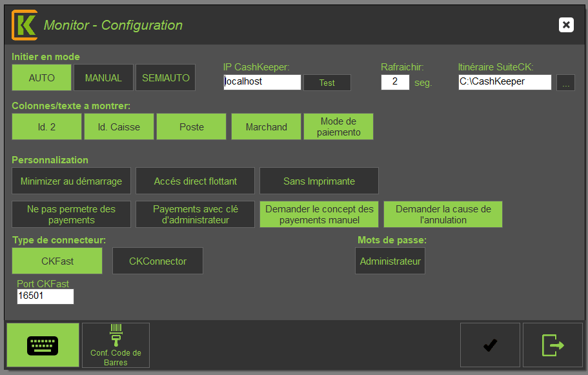This screenshot has width=588, height=375.
Task: Edit the Rafraichir seconds field
Action: coord(395,82)
